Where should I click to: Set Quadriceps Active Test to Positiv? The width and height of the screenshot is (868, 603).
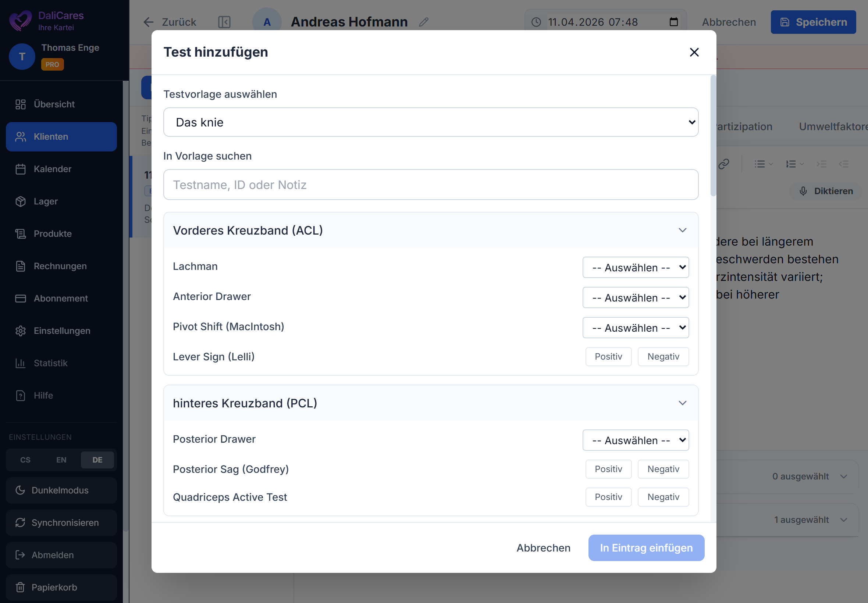tap(608, 497)
